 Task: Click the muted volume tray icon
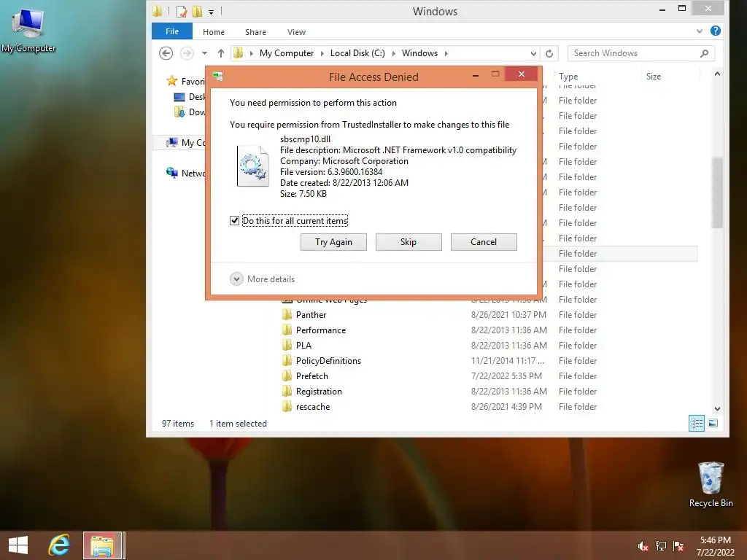(643, 545)
